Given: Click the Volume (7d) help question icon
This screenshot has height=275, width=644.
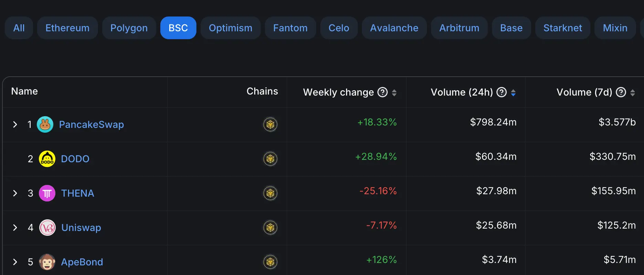Looking at the screenshot, I should tap(621, 92).
